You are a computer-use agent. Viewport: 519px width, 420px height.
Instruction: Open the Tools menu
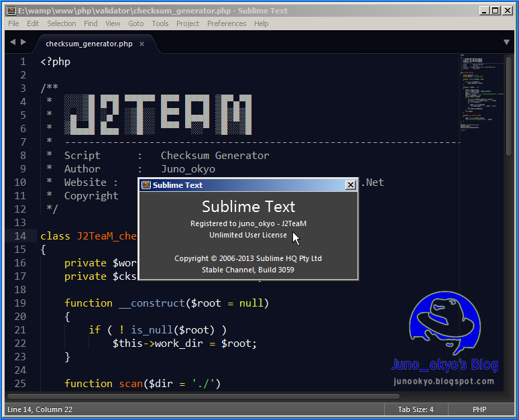click(x=160, y=23)
